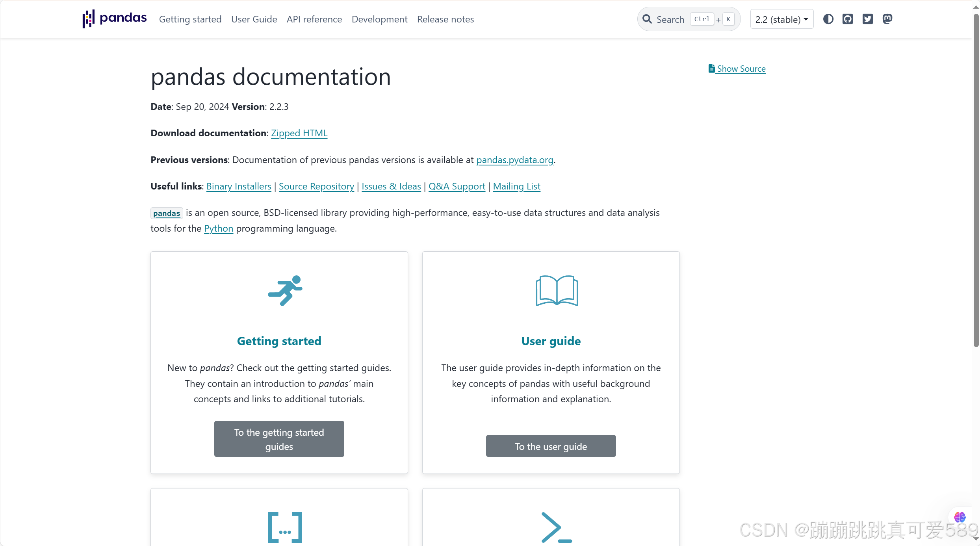Open the API reference nav tab

pyautogui.click(x=314, y=19)
